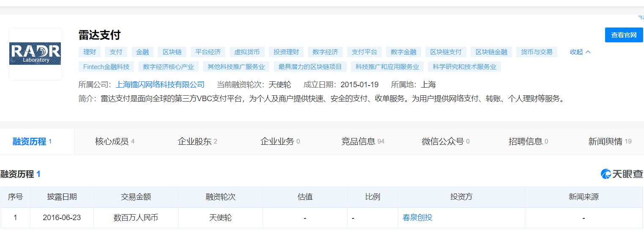
Task: Click the 披露日期 column header
Action: coord(62,197)
